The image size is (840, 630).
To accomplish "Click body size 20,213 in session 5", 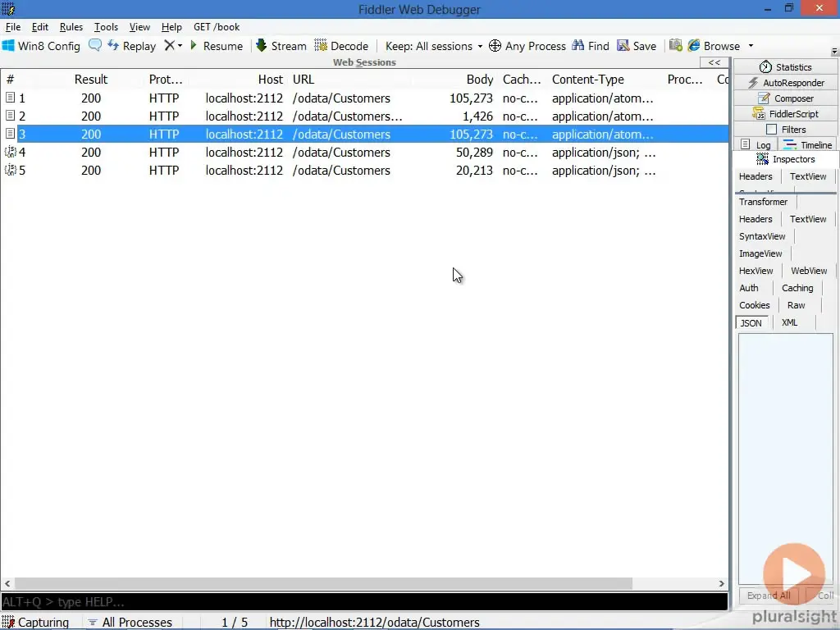I will [x=474, y=171].
